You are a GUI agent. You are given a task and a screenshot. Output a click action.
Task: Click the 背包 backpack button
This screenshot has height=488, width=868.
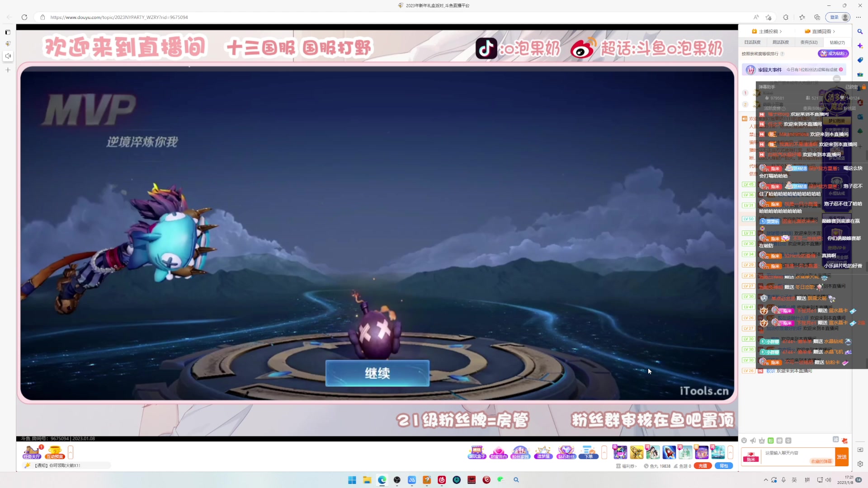tap(724, 466)
